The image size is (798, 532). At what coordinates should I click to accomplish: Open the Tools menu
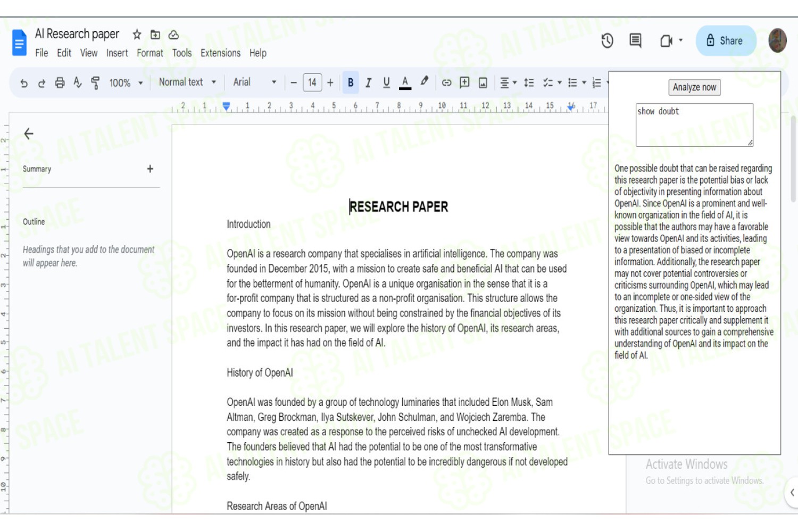point(182,53)
